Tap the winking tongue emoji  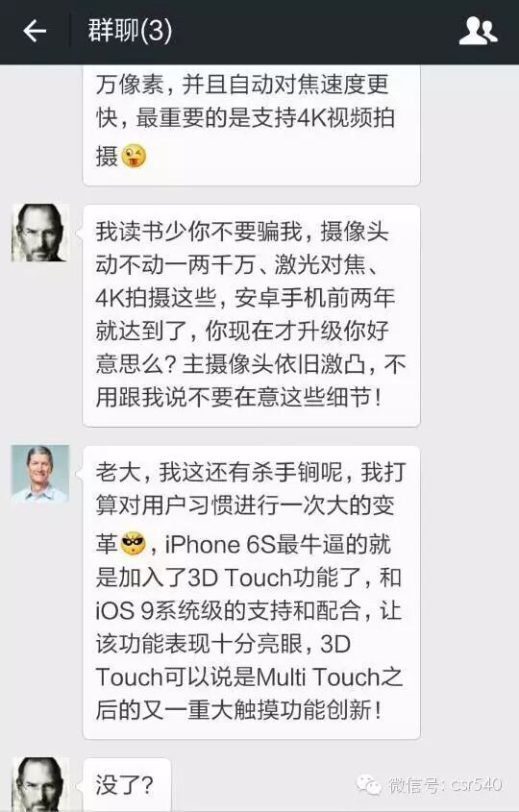134,156
